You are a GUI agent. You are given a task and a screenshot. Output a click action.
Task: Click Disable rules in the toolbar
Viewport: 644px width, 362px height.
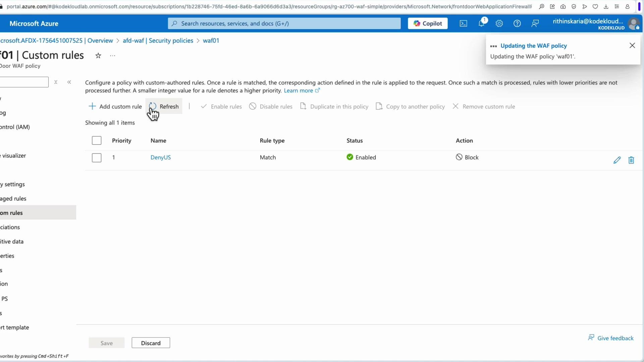click(x=271, y=107)
